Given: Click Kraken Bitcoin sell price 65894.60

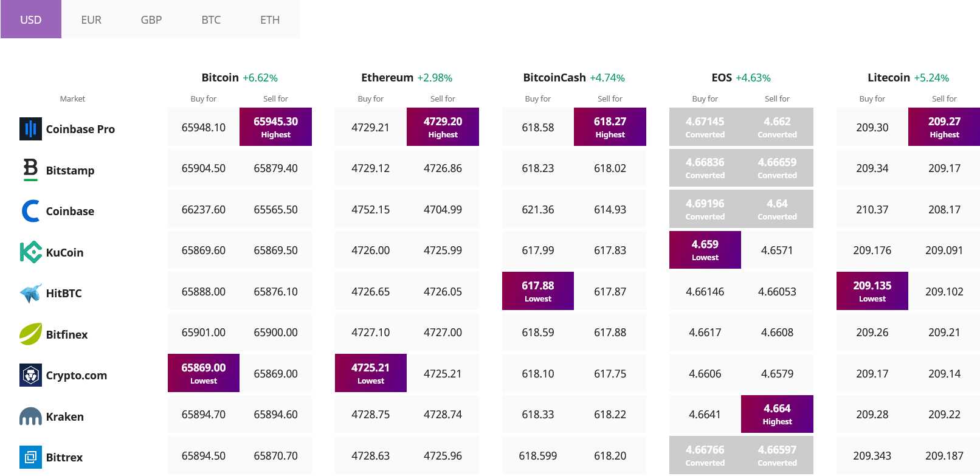Looking at the screenshot, I should pyautogui.click(x=275, y=414).
